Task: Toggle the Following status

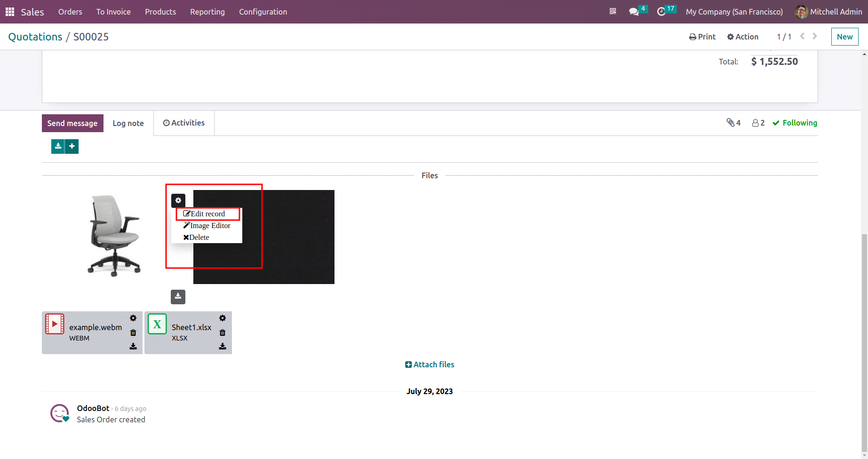Action: 795,123
